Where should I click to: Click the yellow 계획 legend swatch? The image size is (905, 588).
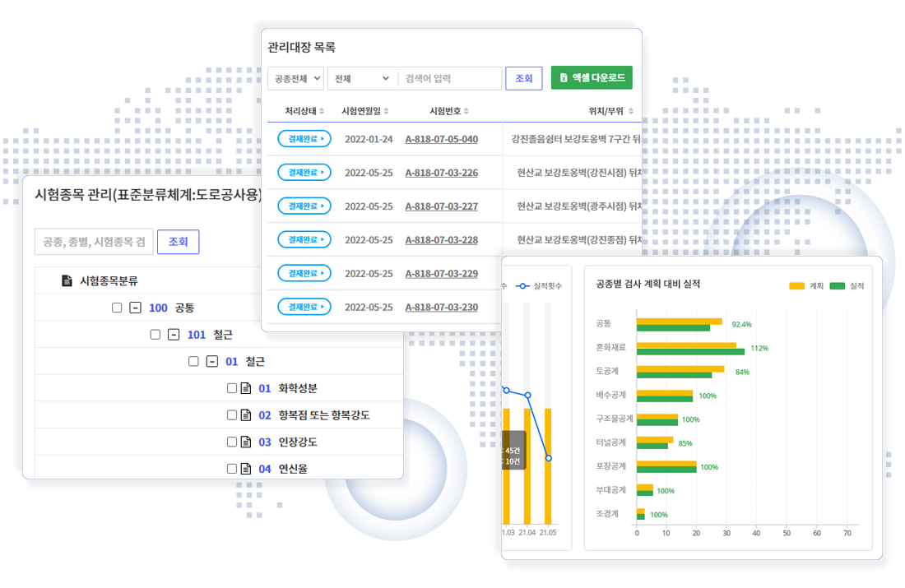pyautogui.click(x=796, y=286)
